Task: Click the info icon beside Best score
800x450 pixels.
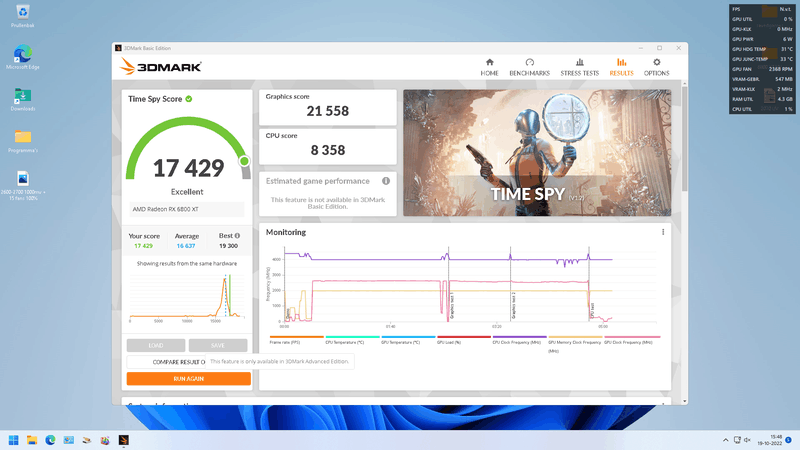Action: click(237, 236)
